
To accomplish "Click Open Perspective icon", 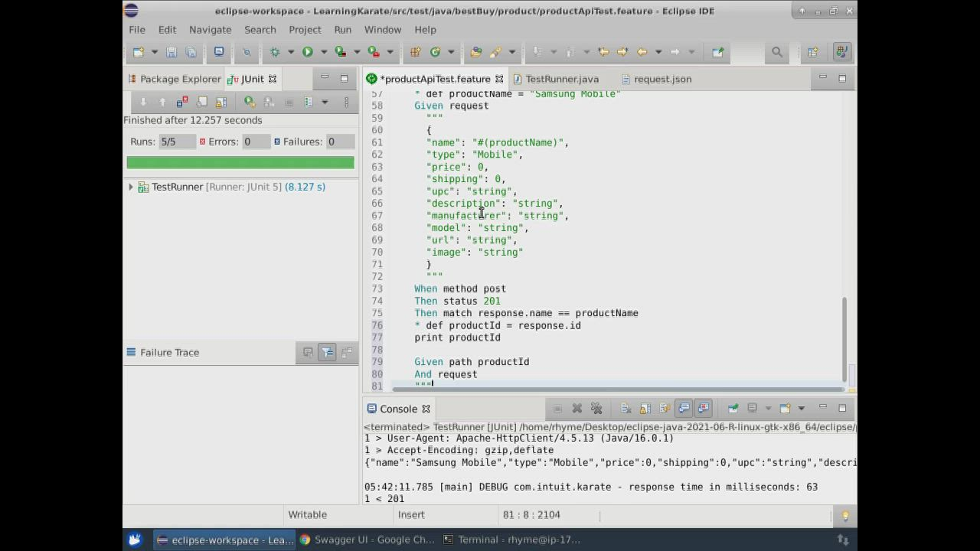I will (x=812, y=52).
